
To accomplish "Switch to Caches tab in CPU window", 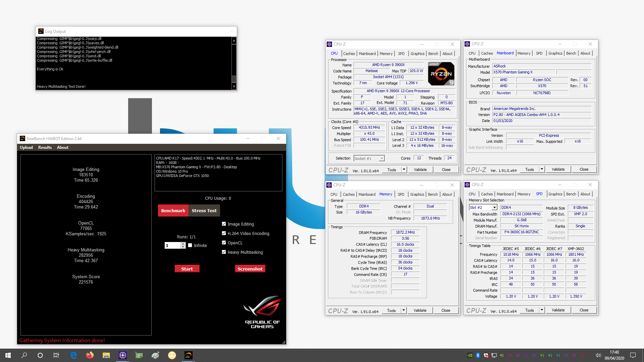I will point(349,54).
